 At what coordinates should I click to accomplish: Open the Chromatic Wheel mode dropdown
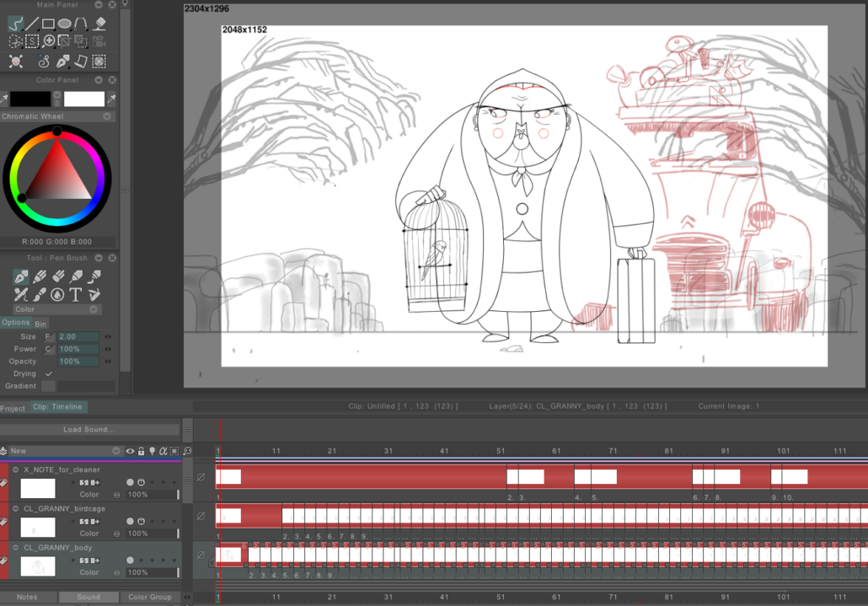point(107,116)
